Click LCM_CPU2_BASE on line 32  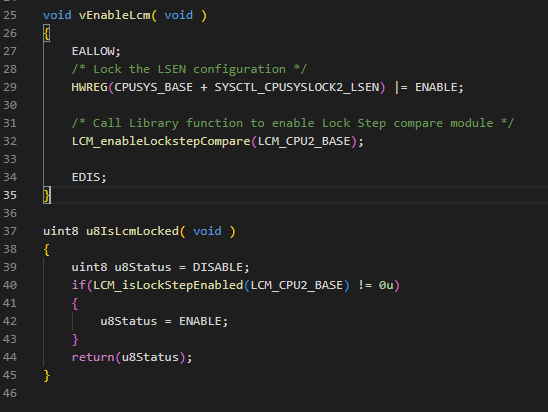(304, 141)
